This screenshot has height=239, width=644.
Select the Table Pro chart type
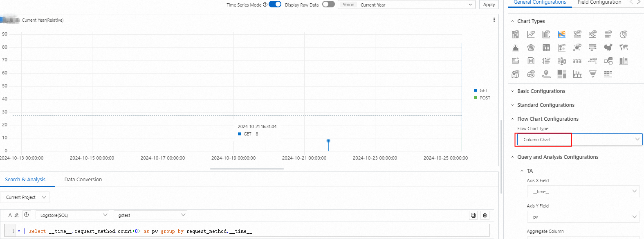tap(515, 34)
